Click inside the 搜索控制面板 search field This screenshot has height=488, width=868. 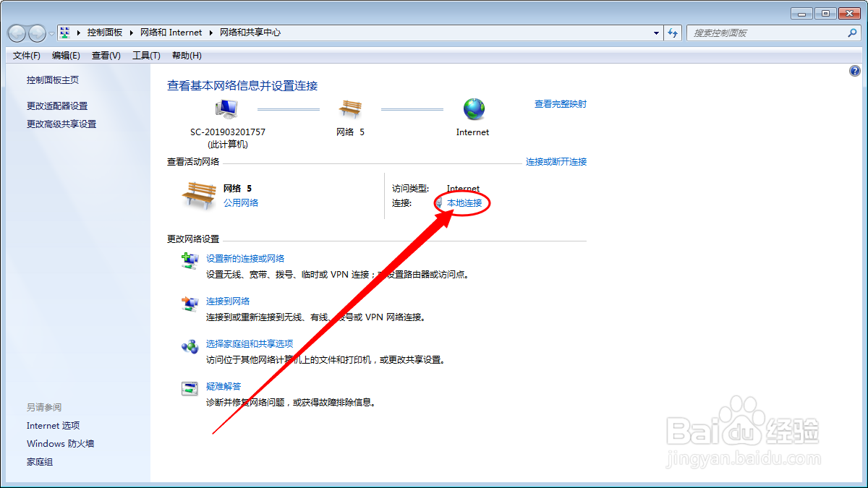[767, 33]
